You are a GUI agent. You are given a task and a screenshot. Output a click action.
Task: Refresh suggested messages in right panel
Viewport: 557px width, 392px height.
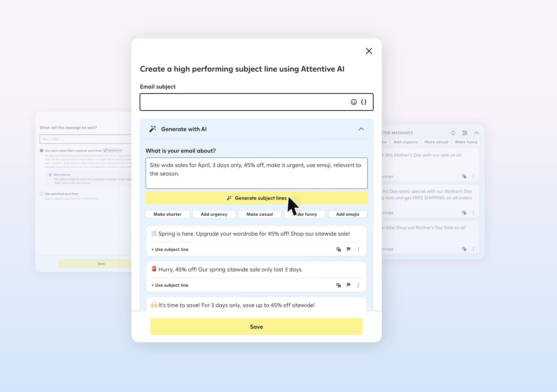point(453,133)
